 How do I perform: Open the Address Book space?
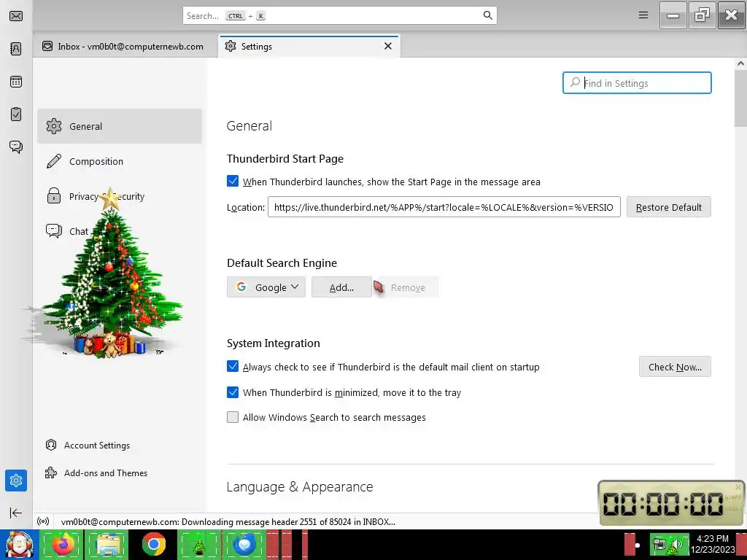point(16,49)
